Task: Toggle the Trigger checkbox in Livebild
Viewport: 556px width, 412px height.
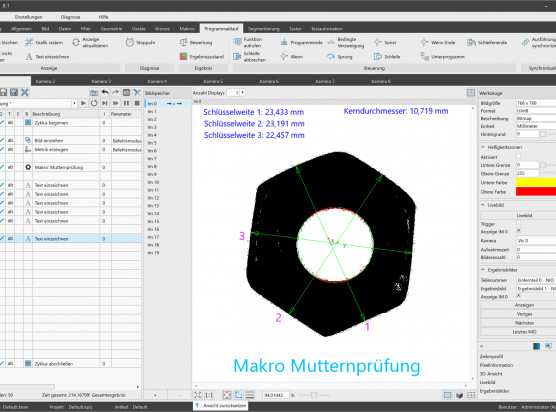Action: [519, 223]
